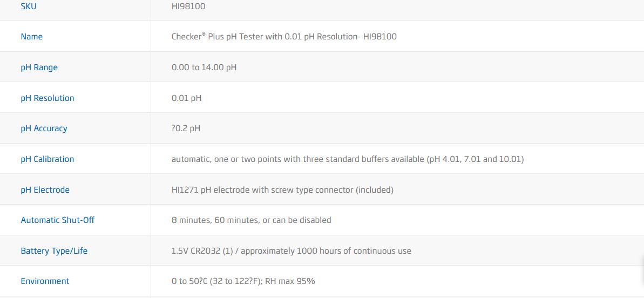
Task: Select the HI1271 pH electrode description
Action: tap(282, 190)
